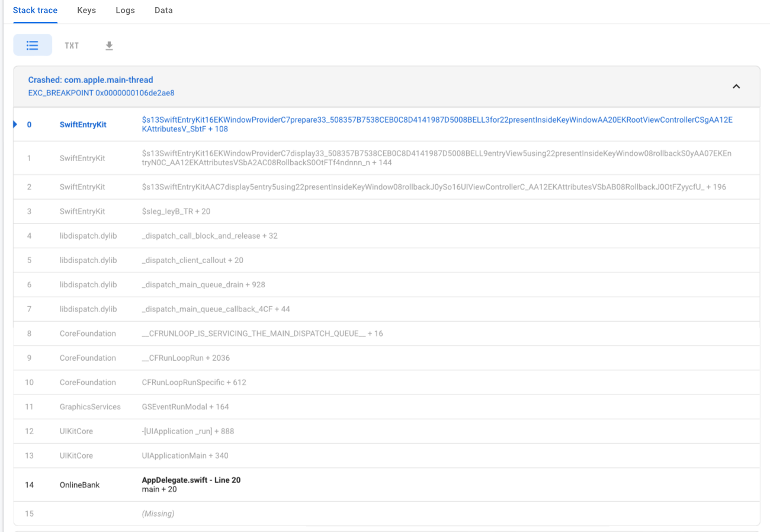Switch to TXT view

tap(72, 46)
